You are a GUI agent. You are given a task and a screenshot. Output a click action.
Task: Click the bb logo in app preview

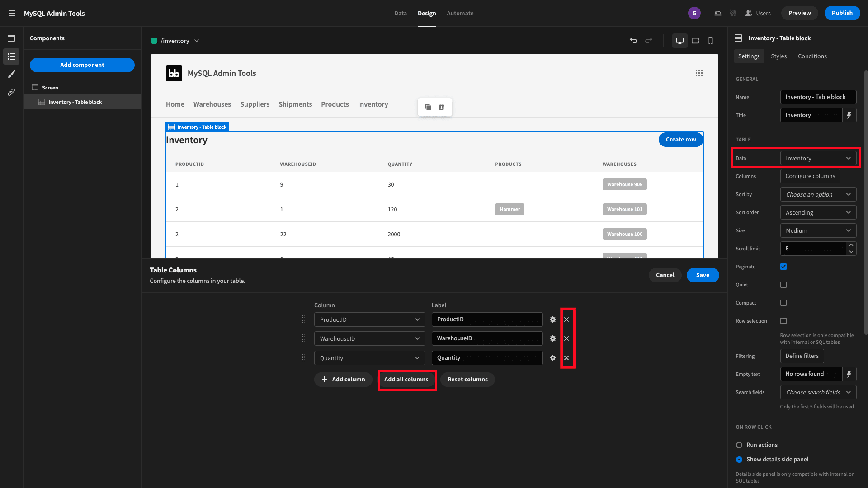coord(174,73)
